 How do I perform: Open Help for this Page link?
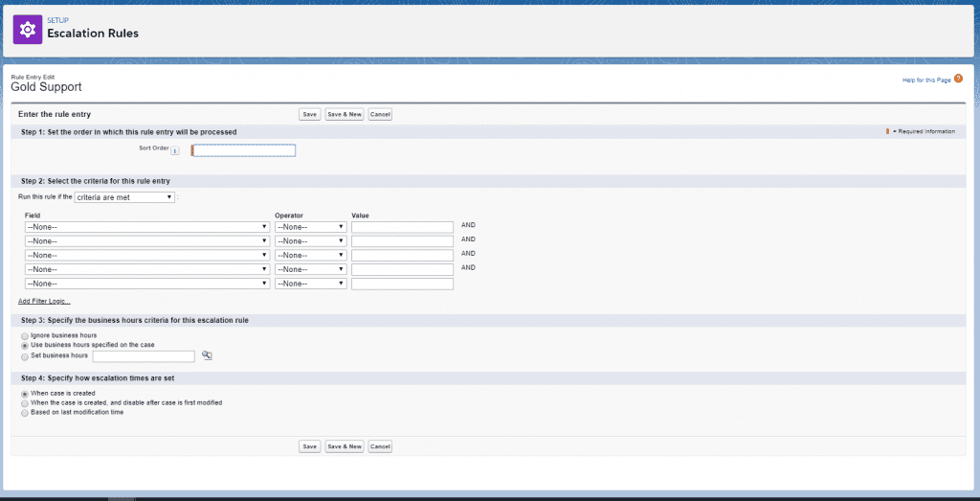coord(926,80)
